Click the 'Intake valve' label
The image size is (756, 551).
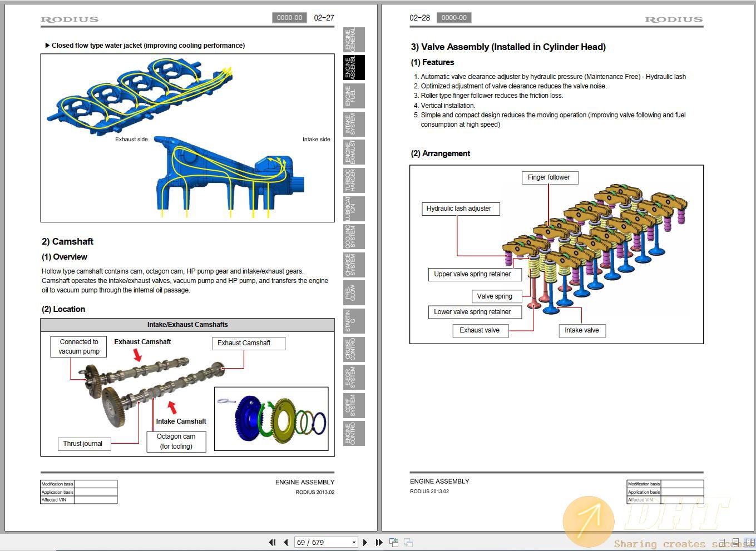click(582, 330)
